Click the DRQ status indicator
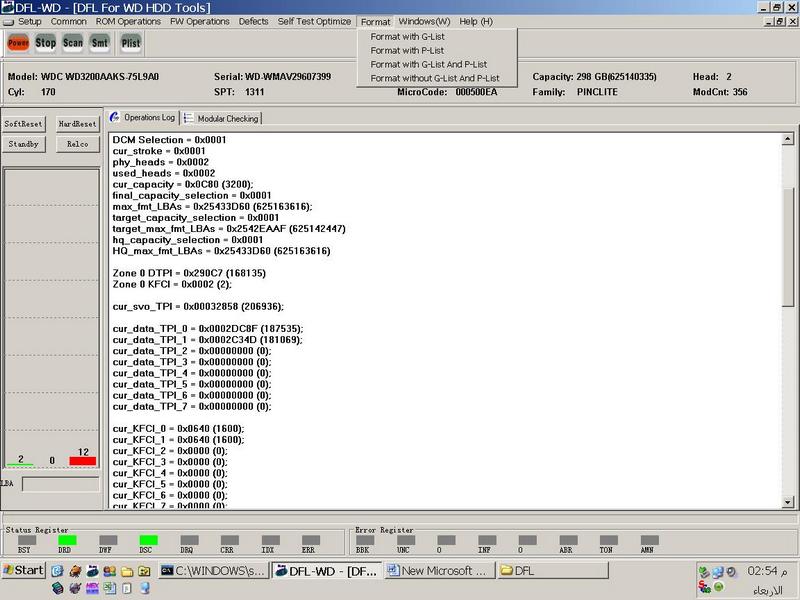 (189, 540)
